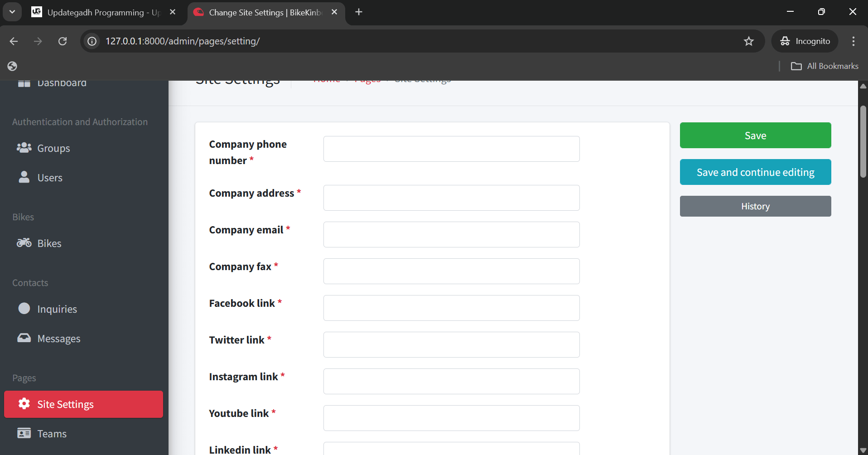This screenshot has width=868, height=455.
Task: Click the Inquiries circle icon
Action: pos(24,309)
